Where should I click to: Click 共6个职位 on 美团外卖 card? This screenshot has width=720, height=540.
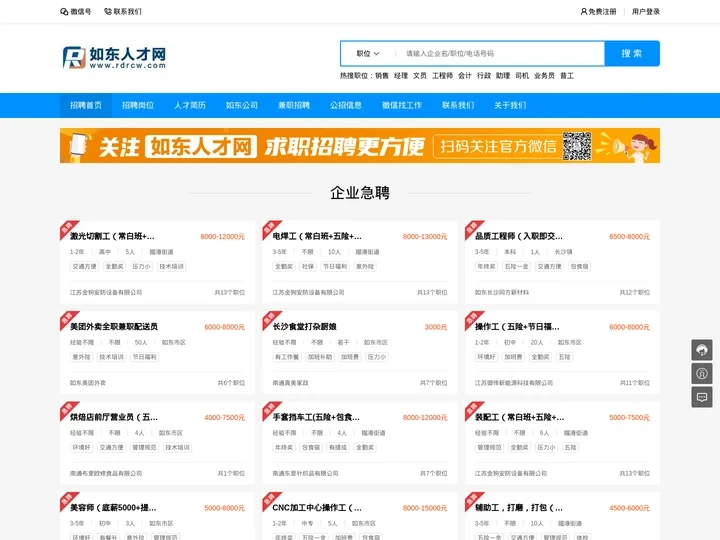point(231,382)
